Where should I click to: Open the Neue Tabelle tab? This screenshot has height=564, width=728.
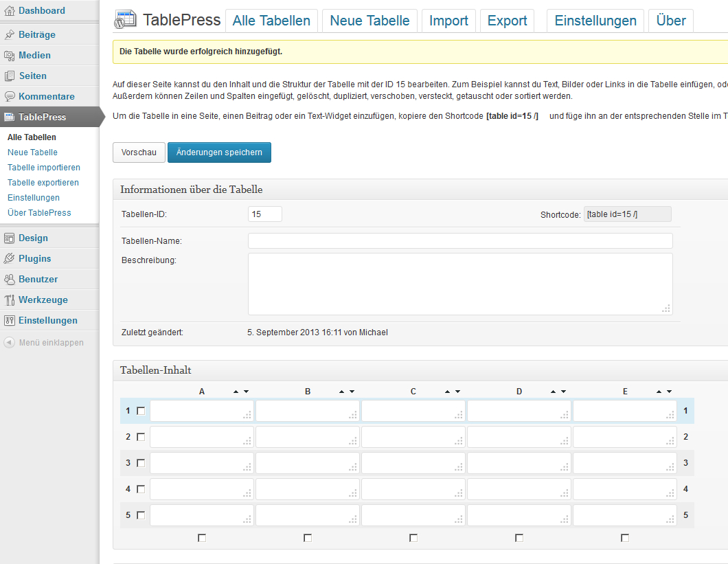pos(369,21)
